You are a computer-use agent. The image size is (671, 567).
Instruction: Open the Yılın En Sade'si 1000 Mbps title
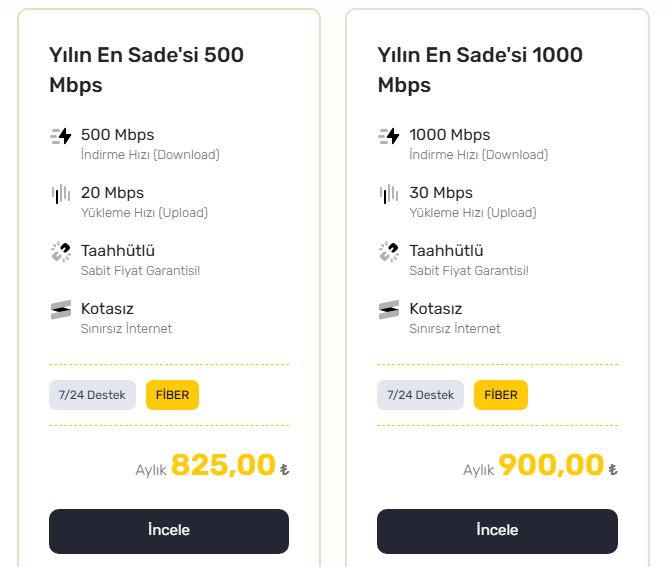point(480,70)
